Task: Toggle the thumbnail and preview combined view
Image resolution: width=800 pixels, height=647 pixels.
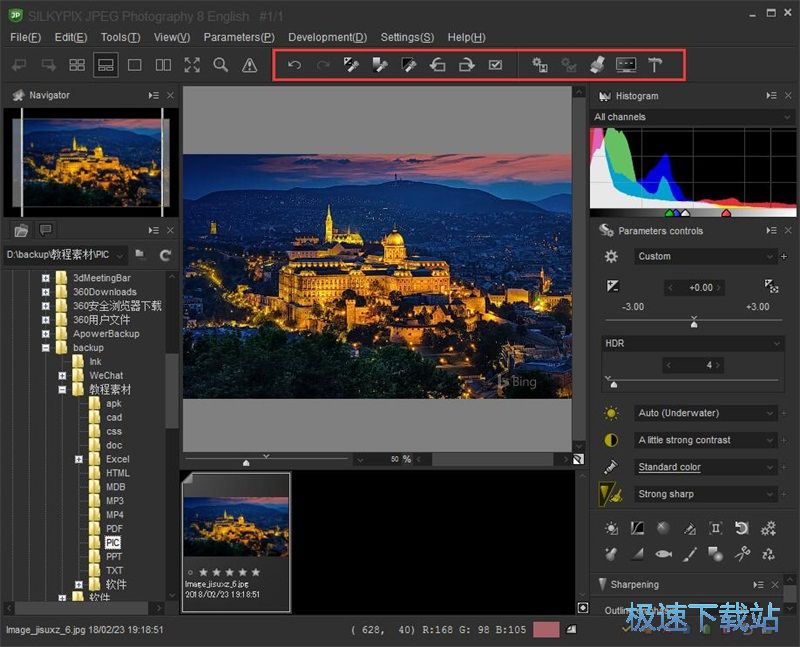Action: tap(106, 65)
